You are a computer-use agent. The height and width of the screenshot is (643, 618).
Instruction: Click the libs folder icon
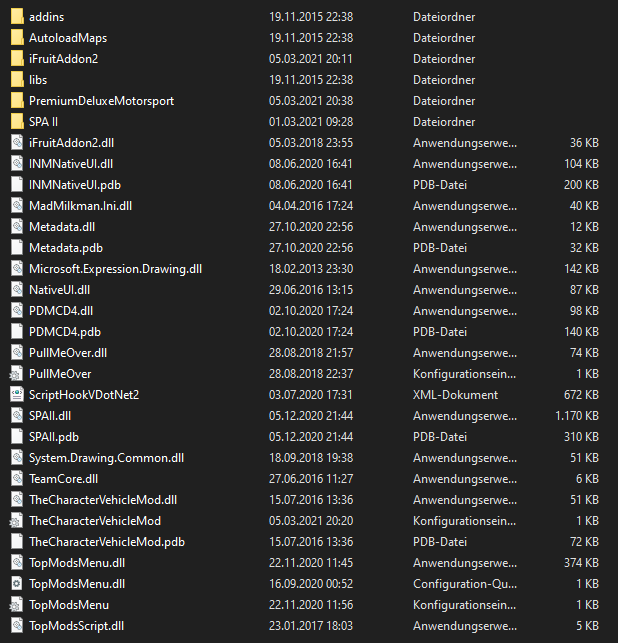coord(17,80)
